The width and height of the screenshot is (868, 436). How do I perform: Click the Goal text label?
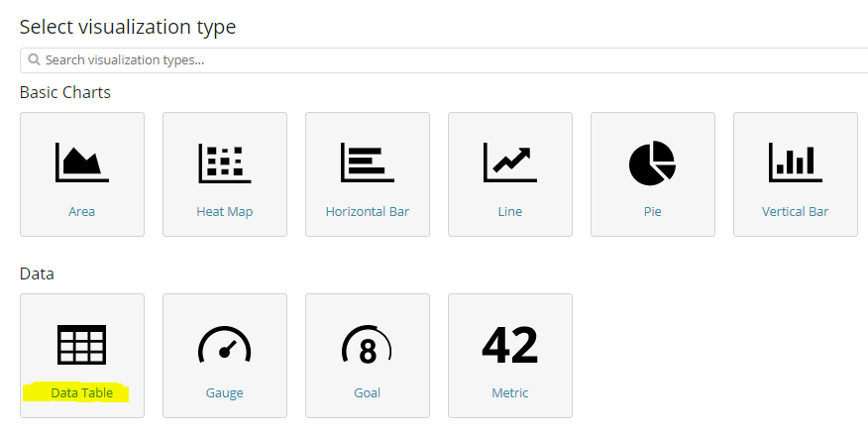[x=367, y=392]
